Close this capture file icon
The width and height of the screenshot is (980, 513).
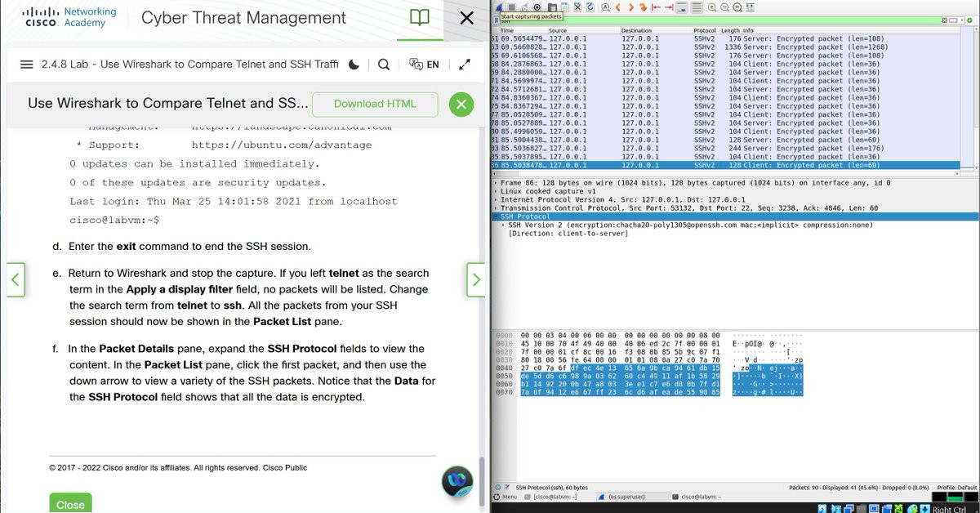[577, 7]
